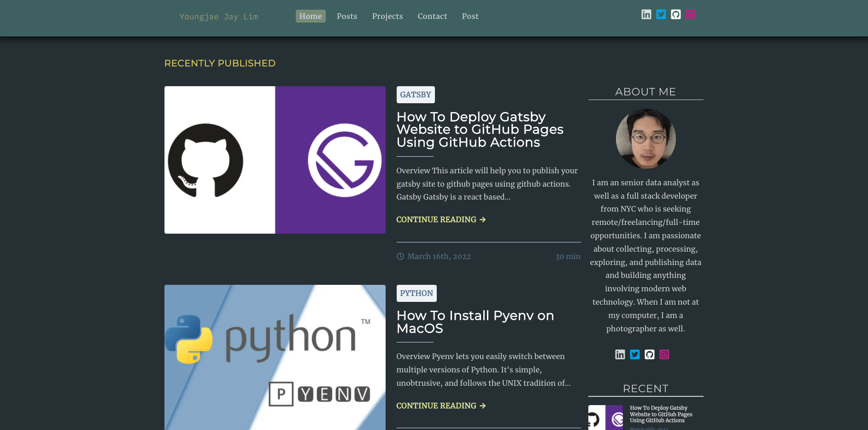Image resolution: width=868 pixels, height=430 pixels.
Task: Open the Instagram icon in the header
Action: point(691,14)
